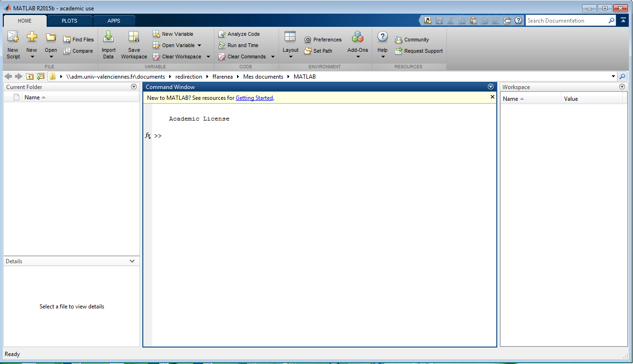
Task: Click the Open folder icon
Action: pos(51,37)
